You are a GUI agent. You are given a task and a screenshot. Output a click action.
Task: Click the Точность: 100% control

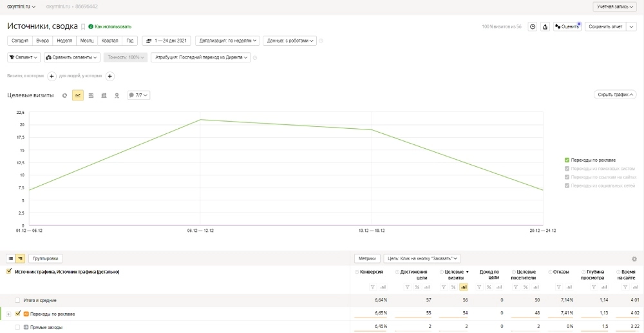click(x=126, y=57)
